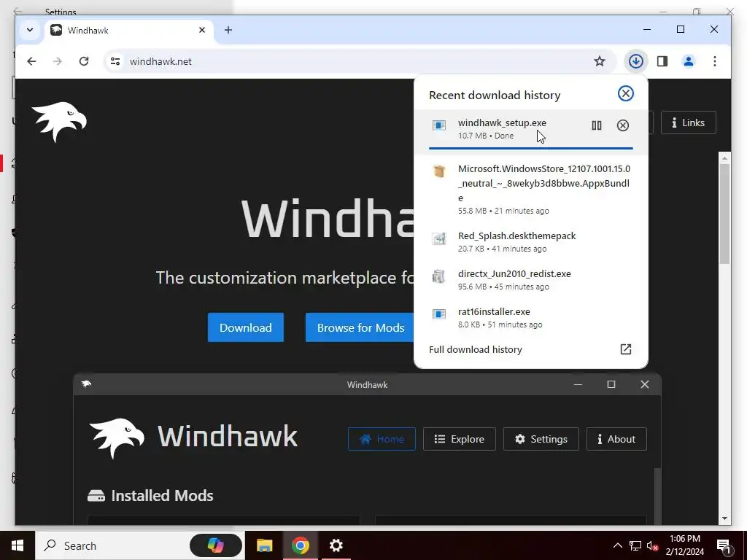The image size is (747, 560).
Task: Open Red_Splash.deskthemepack download entry
Action: [531, 242]
